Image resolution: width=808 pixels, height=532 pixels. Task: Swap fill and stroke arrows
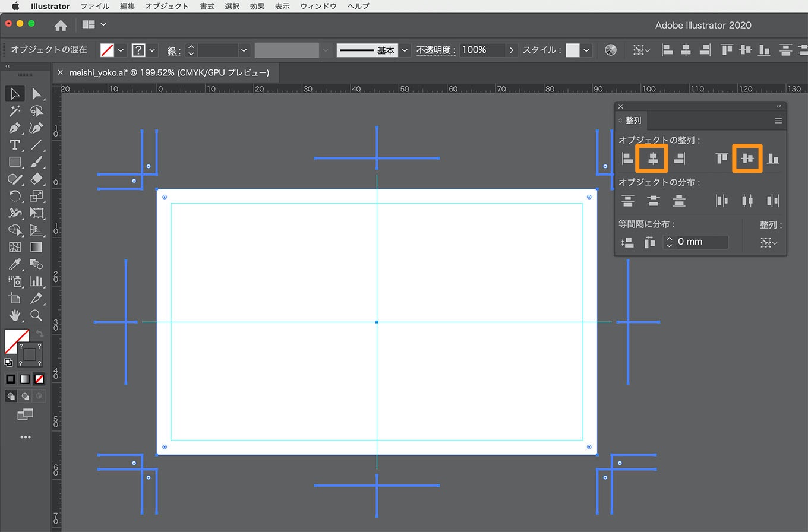[40, 334]
